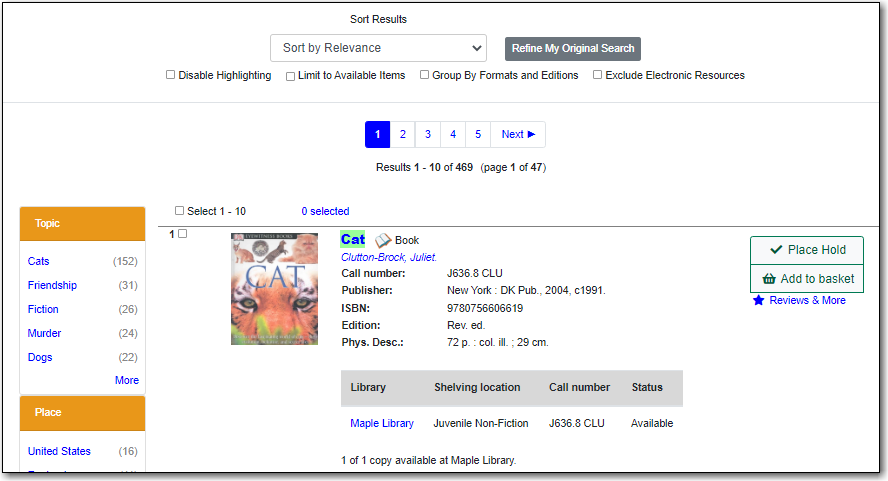The image size is (888, 481).
Task: Tick the Exclude Electronic Resources checkbox
Action: tap(598, 75)
